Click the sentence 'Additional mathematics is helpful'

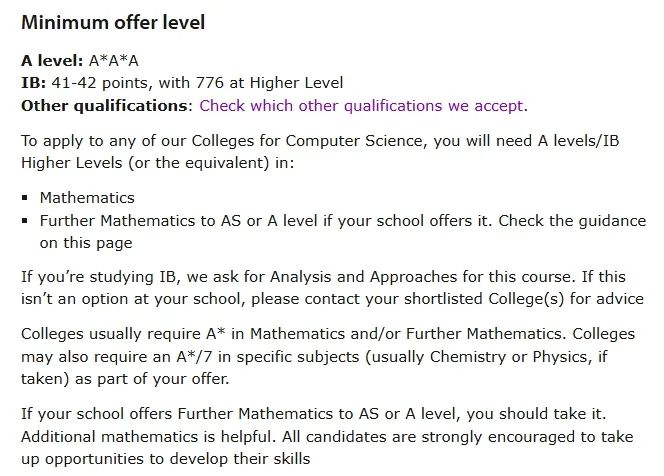pos(147,436)
